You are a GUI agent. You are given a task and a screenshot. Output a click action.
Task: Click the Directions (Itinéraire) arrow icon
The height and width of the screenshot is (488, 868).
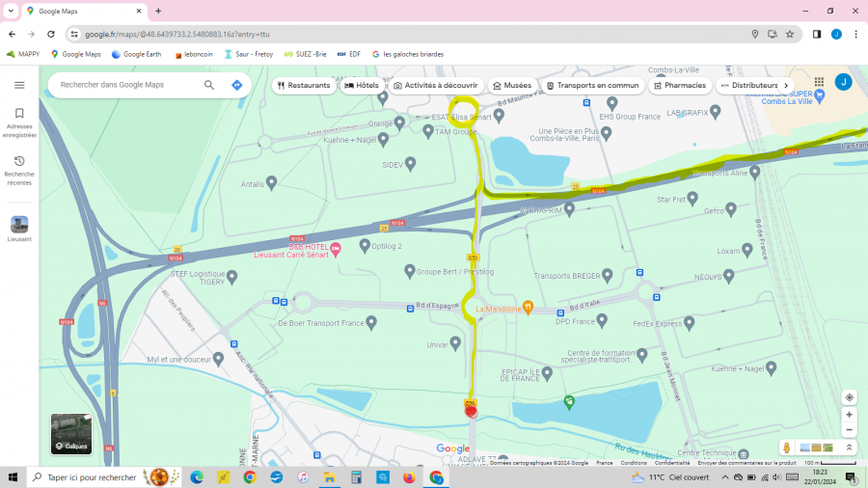pos(236,85)
